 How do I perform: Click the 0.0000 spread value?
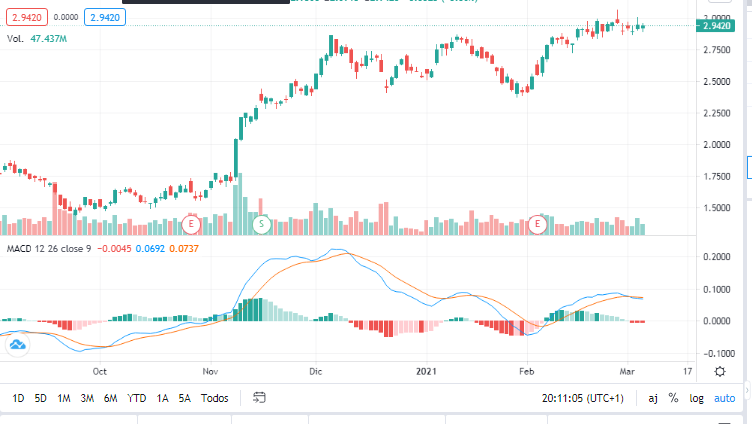(x=66, y=17)
